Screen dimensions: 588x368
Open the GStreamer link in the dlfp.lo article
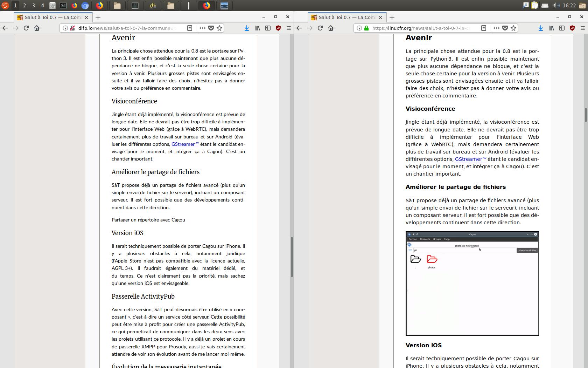click(183, 144)
